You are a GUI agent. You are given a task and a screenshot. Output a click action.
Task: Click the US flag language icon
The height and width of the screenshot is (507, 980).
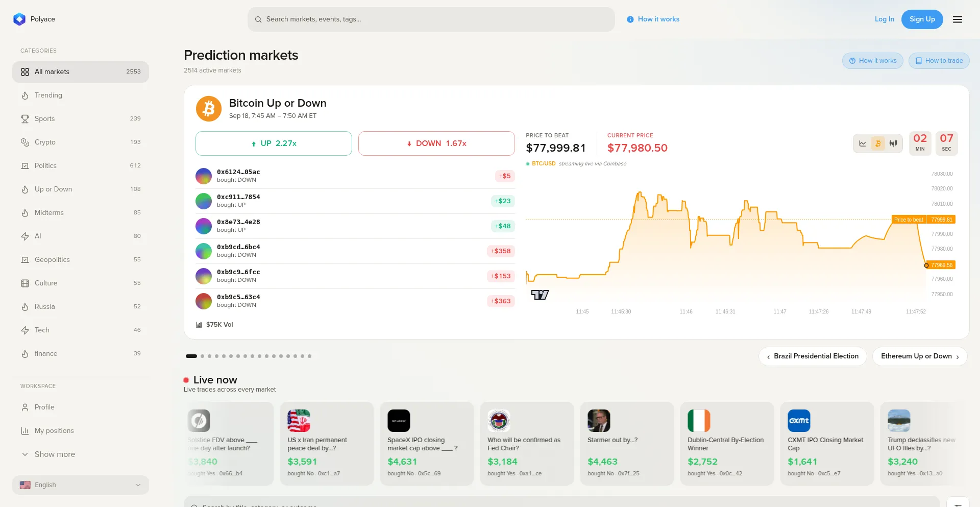click(25, 485)
